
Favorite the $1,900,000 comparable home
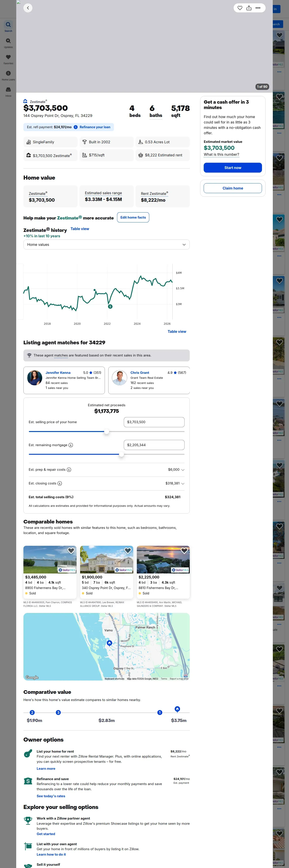click(128, 550)
